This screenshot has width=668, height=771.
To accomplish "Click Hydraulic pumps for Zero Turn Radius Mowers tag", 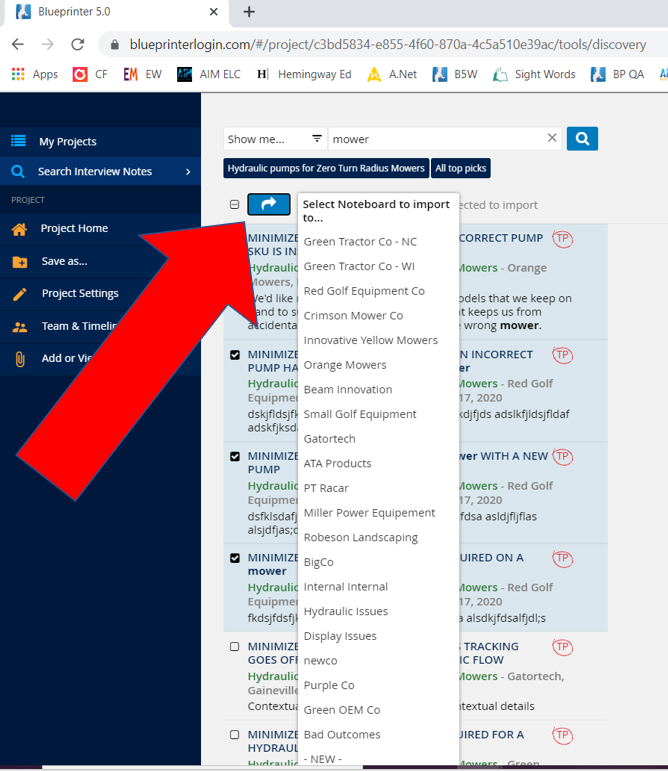I will [x=326, y=168].
